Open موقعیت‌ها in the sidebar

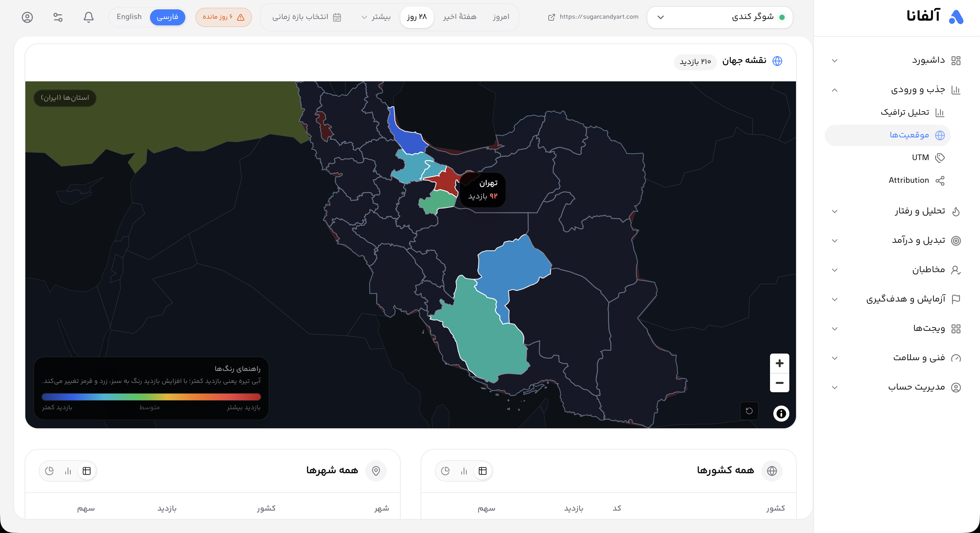[888, 135]
